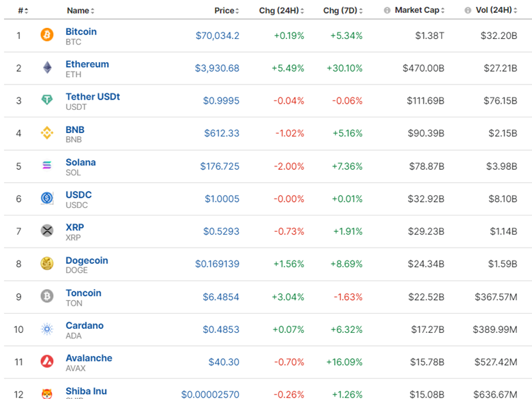Click the Cardano logo icon
The image size is (532, 399).
(x=47, y=329)
